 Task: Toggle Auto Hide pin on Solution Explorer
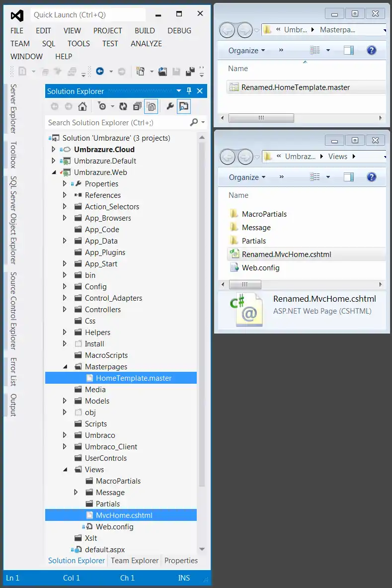click(189, 91)
